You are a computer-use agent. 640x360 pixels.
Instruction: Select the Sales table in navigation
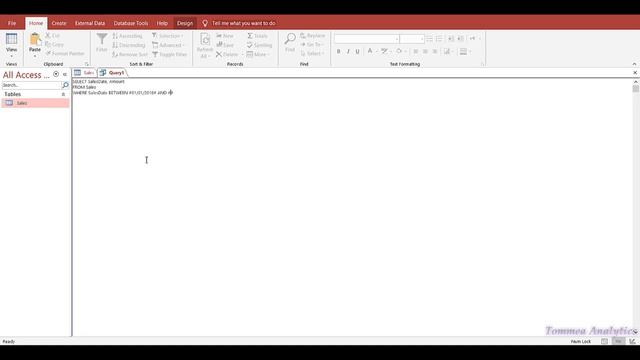pos(36,103)
